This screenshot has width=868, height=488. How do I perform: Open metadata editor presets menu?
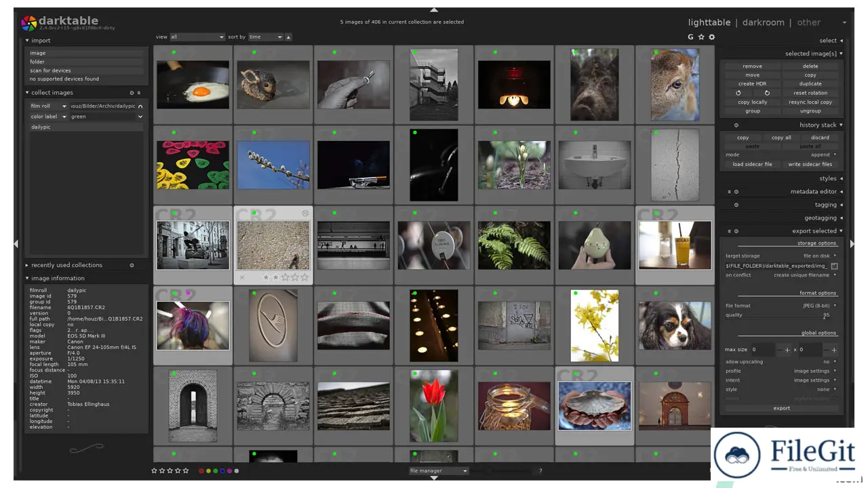point(730,192)
